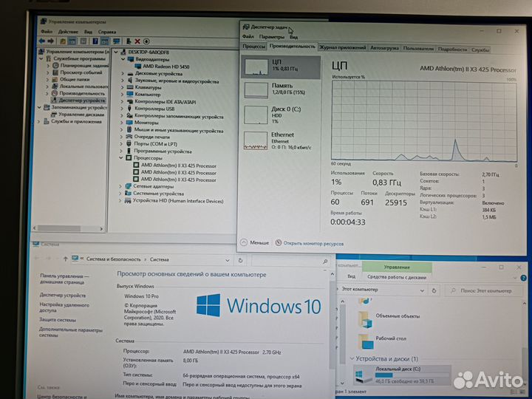Click Explorer blue help question icon

pyautogui.click(x=524, y=279)
